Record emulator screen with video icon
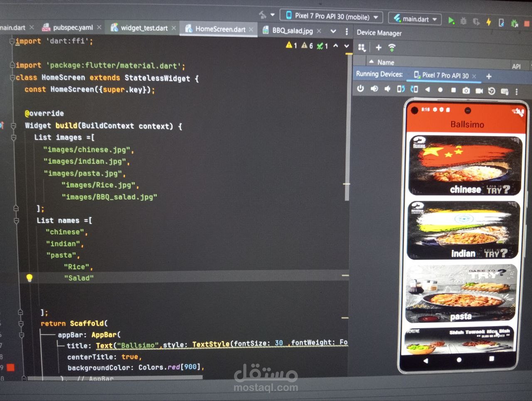This screenshot has width=532, height=401. click(x=479, y=91)
